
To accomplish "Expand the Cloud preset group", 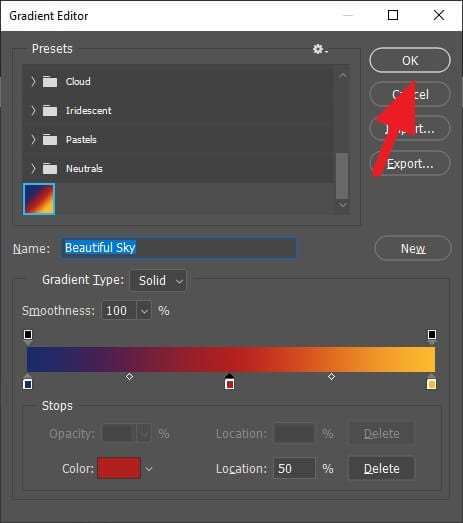I will click(33, 81).
